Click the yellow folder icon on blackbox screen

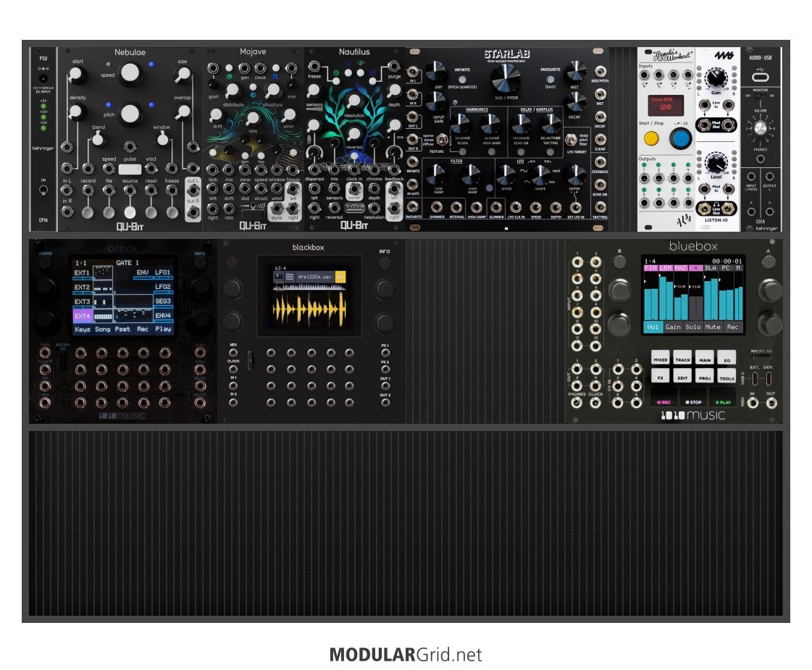(340, 277)
